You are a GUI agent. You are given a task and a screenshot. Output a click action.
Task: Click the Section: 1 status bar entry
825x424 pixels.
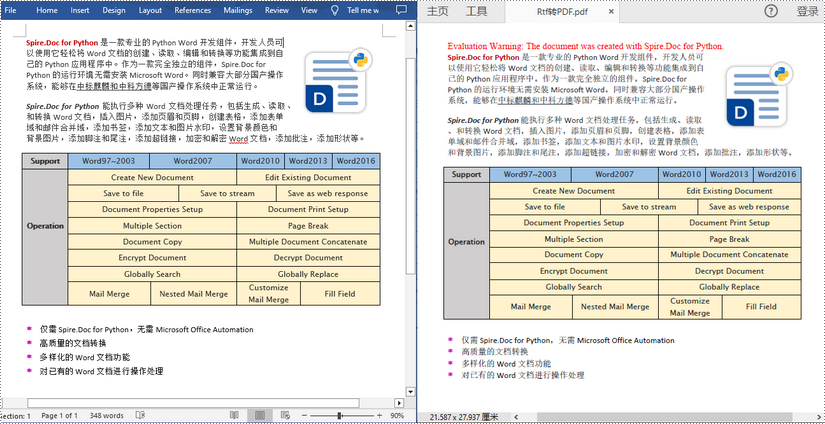[x=16, y=415]
